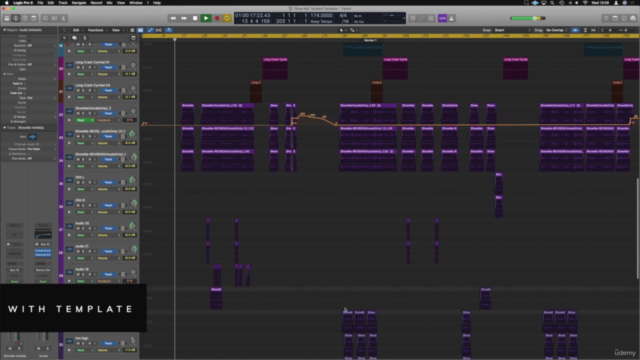Solo the Long Crash Cymbal 04 track
This screenshot has height=360, width=640.
pyautogui.click(x=83, y=90)
